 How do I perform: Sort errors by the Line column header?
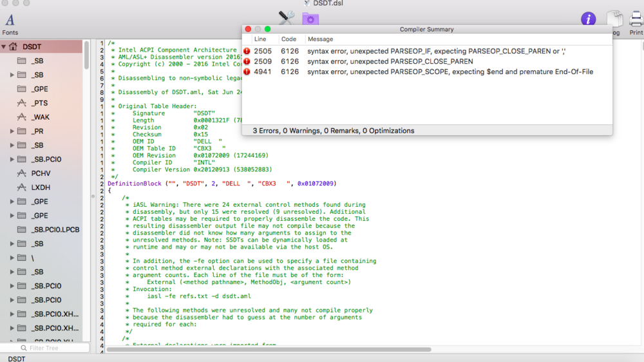point(260,39)
